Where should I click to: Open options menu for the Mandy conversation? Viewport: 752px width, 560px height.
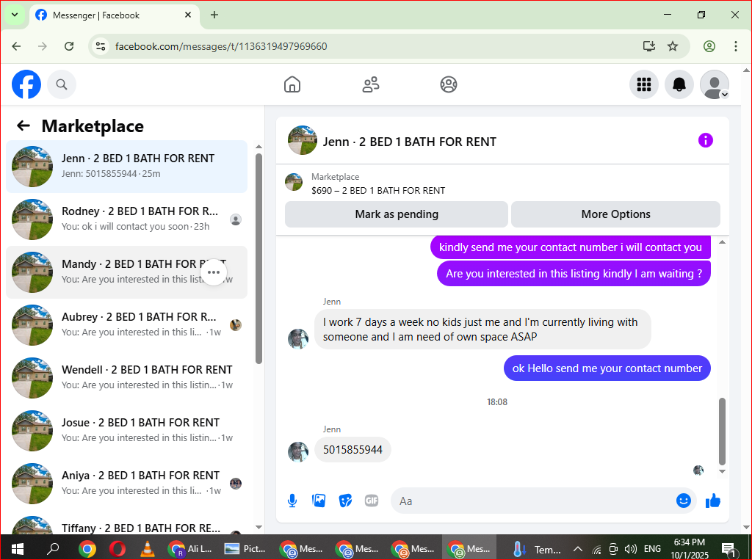[214, 272]
